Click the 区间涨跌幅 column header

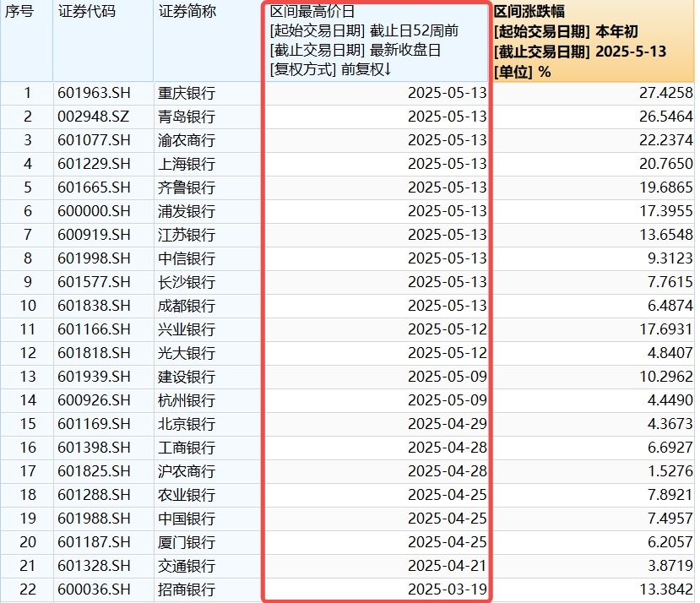529,11
